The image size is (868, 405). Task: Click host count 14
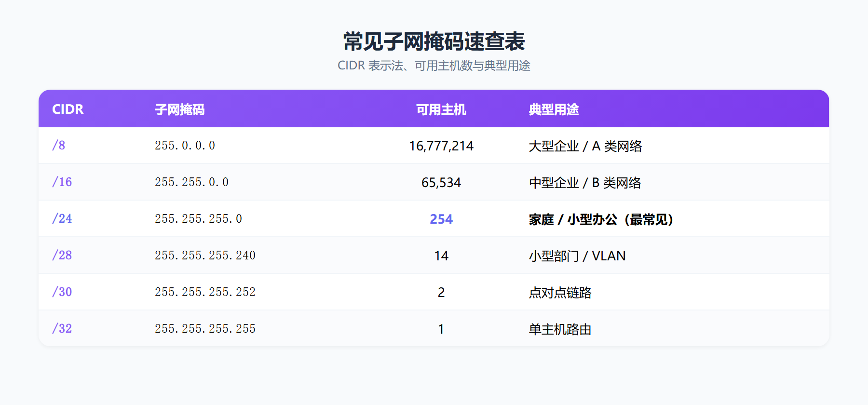pyautogui.click(x=441, y=256)
